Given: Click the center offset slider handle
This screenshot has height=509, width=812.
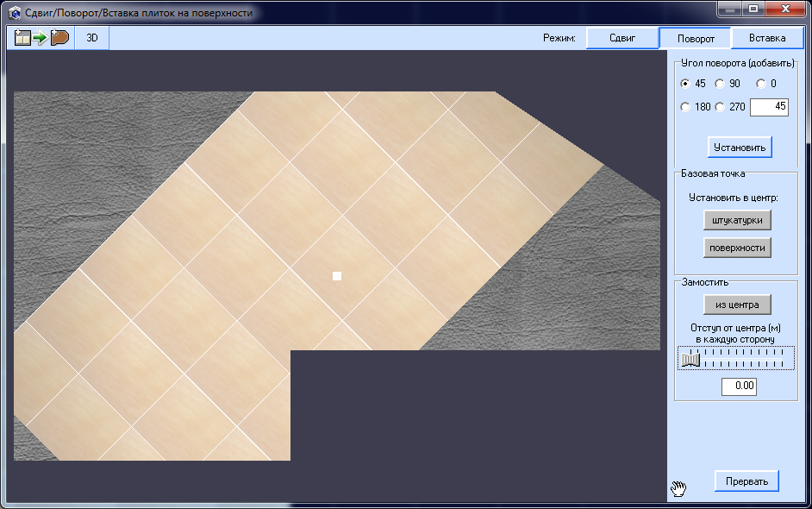Looking at the screenshot, I should tap(687, 360).
